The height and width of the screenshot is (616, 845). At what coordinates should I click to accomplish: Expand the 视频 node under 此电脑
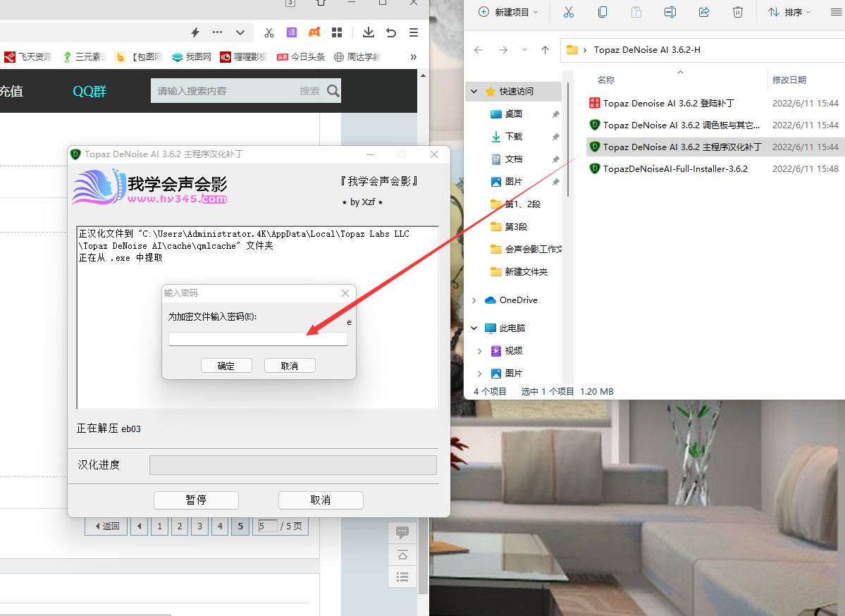coord(480,352)
